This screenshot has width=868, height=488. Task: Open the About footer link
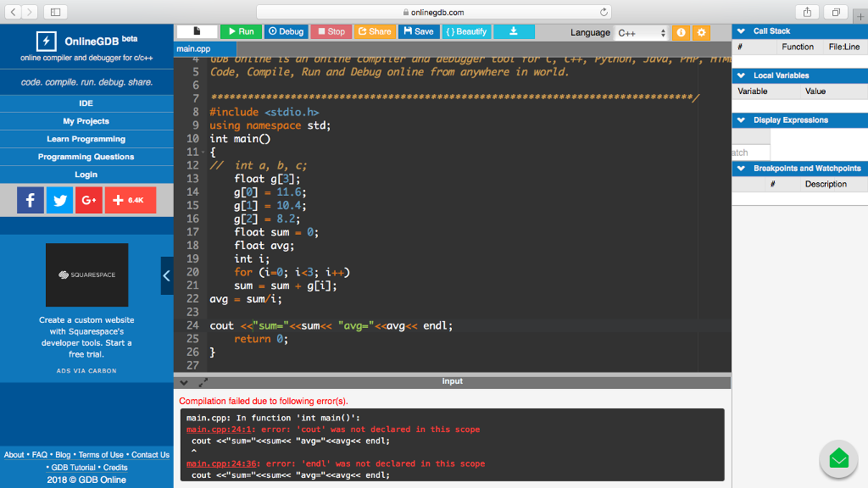tap(14, 455)
